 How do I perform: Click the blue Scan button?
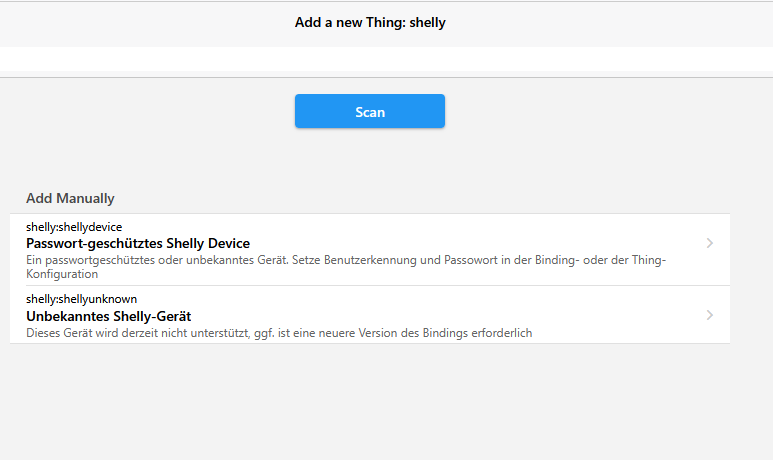pyautogui.click(x=369, y=111)
